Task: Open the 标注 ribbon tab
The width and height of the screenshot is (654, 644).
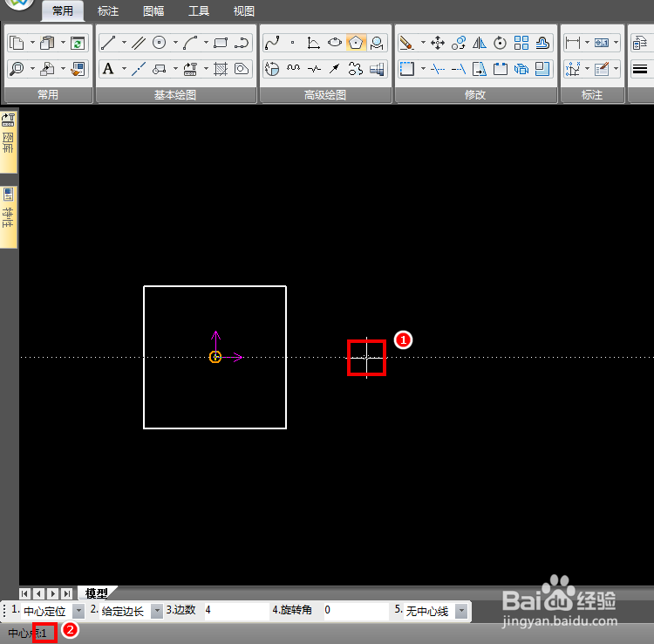Action: pos(108,10)
